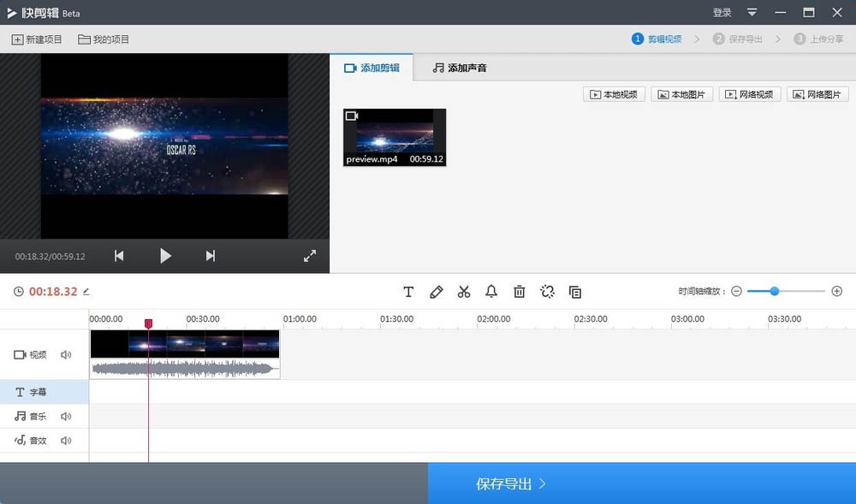Select the 视频 video track label
Screen dimensions: 856x504
click(x=31, y=354)
